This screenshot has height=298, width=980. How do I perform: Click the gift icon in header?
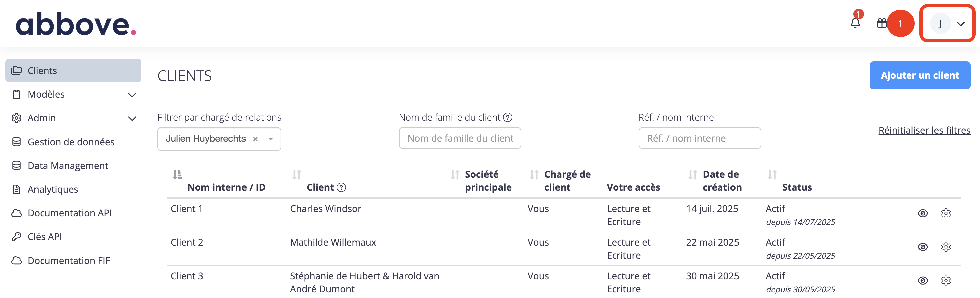point(881,23)
